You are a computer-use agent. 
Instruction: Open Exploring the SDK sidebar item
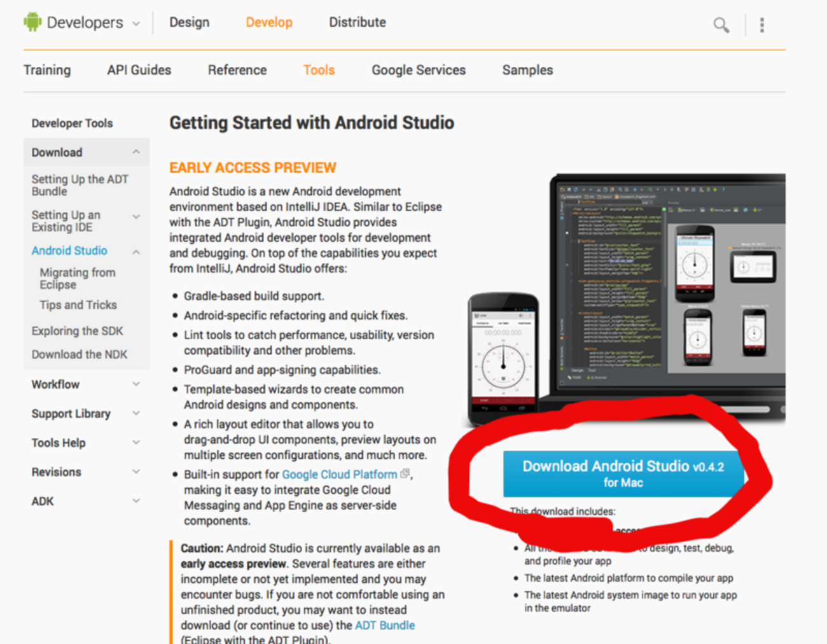[x=78, y=331]
